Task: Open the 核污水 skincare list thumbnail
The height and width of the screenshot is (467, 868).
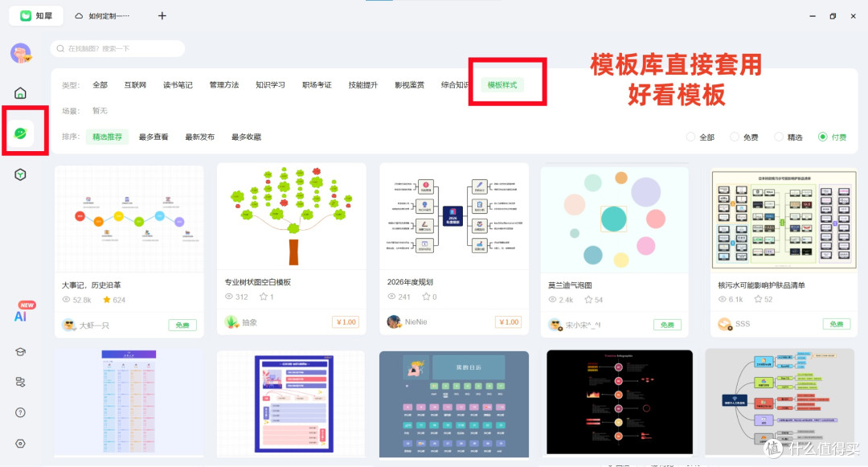Action: pos(784,219)
